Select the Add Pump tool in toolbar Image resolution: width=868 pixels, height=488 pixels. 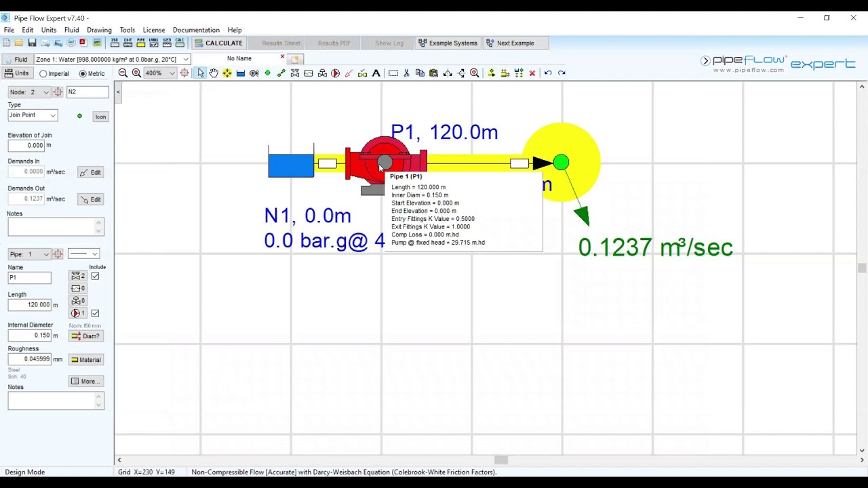coord(336,73)
